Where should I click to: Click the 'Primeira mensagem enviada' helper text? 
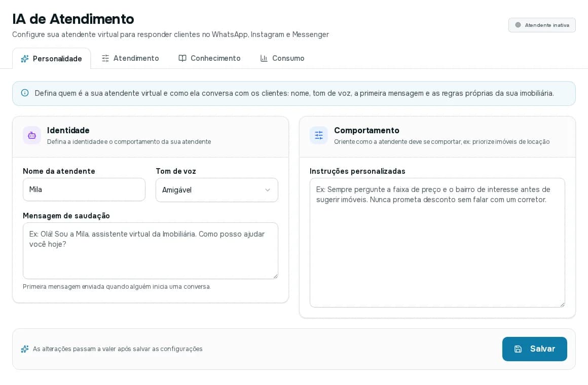(x=117, y=287)
